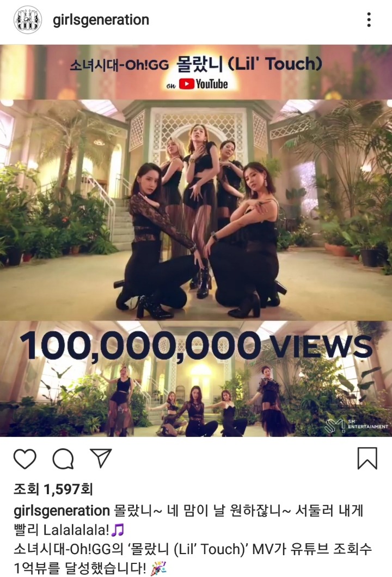Viewport: 392px width, 577px height.
Task: Open the girlsgeneration profile picture
Action: click(x=28, y=20)
